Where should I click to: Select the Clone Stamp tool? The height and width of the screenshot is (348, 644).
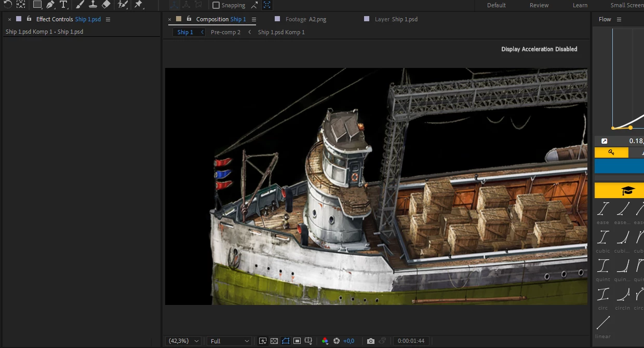[92, 5]
